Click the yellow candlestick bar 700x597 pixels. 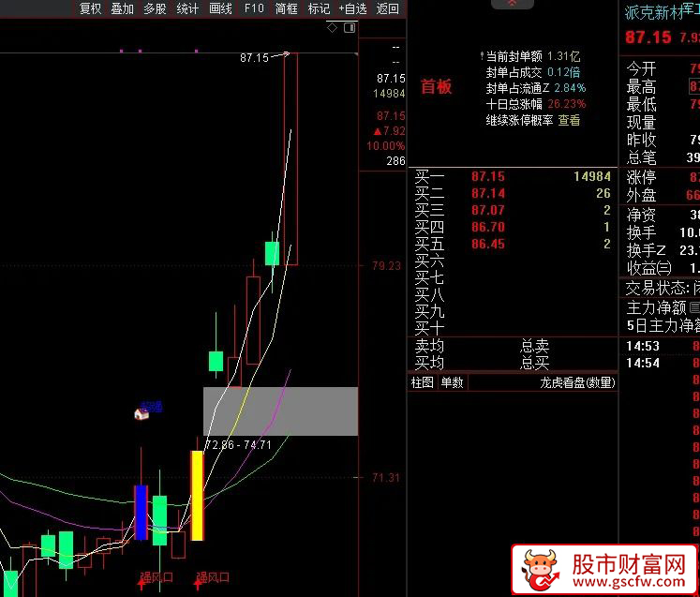(198, 496)
